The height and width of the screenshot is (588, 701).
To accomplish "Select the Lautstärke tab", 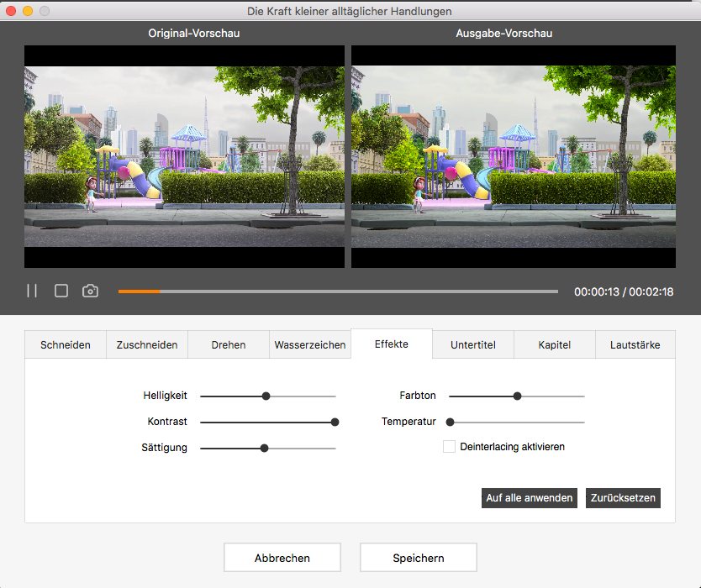I will click(635, 344).
